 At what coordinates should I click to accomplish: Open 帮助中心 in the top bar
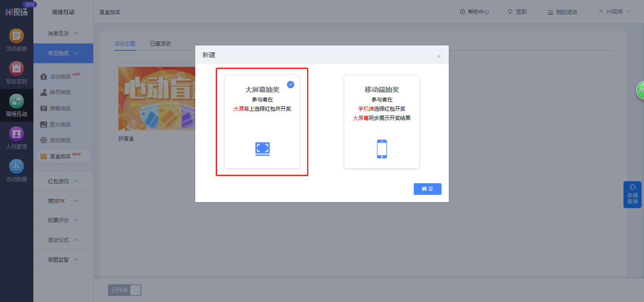(474, 12)
